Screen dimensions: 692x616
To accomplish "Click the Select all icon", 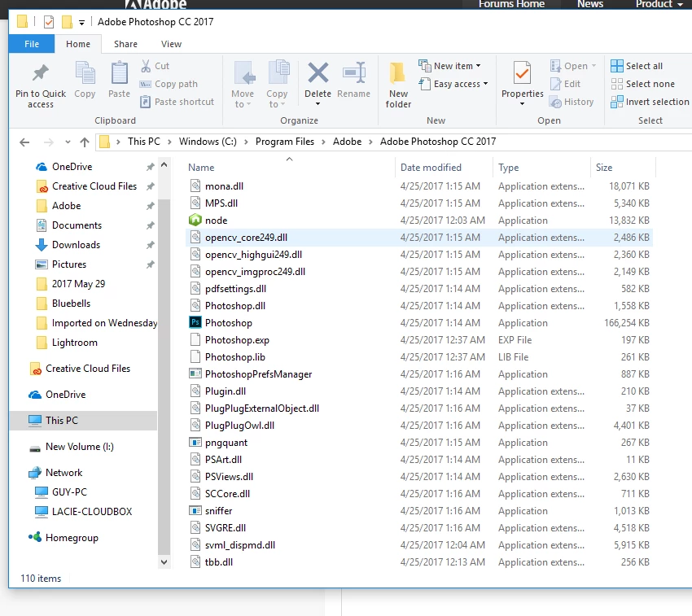I will pyautogui.click(x=617, y=66).
